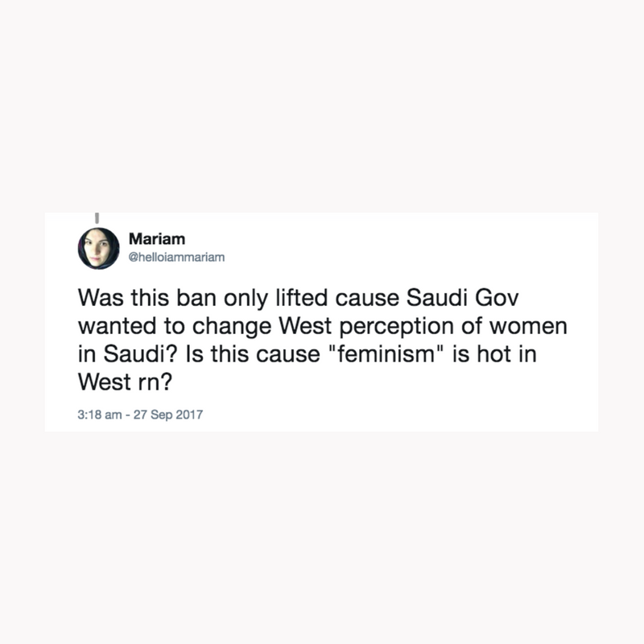Click Mariam's profile avatar picture
The width and height of the screenshot is (644, 644).
tap(98, 248)
